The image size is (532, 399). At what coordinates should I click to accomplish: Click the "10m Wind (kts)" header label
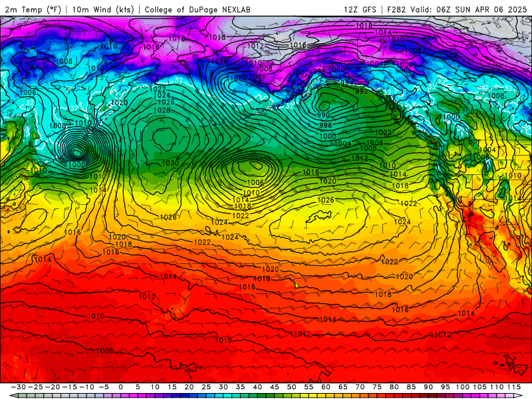point(103,9)
